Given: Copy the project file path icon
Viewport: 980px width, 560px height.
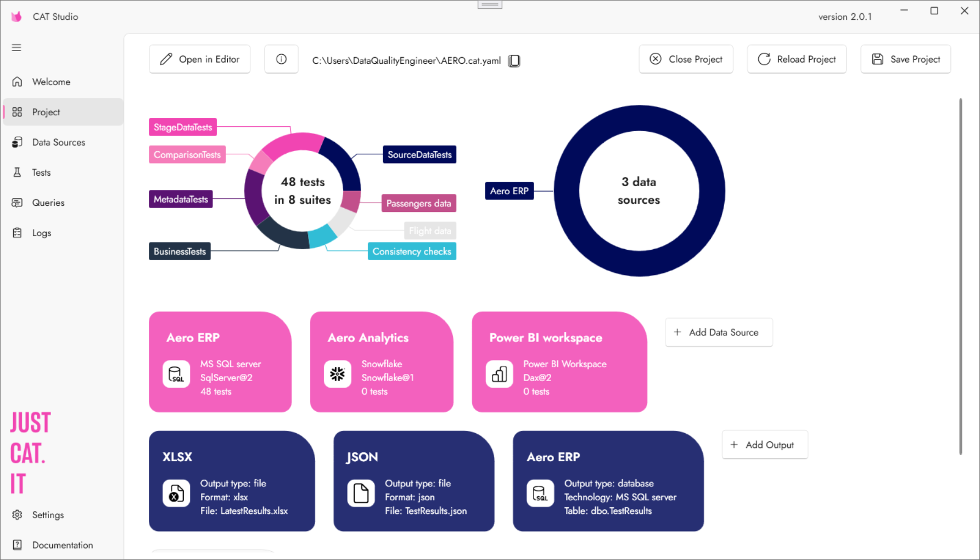Looking at the screenshot, I should (x=514, y=60).
